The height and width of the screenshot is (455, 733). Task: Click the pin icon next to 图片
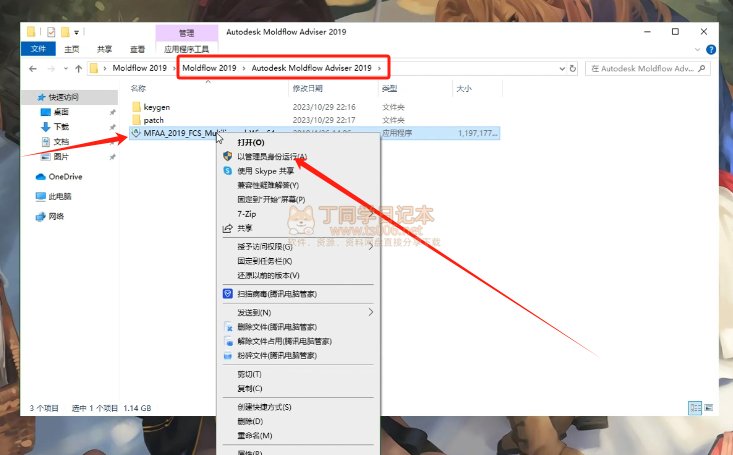tap(112, 157)
